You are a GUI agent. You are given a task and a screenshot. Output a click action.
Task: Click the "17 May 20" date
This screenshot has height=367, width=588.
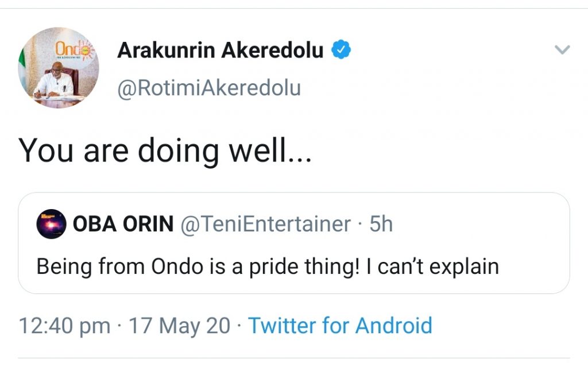pyautogui.click(x=179, y=326)
